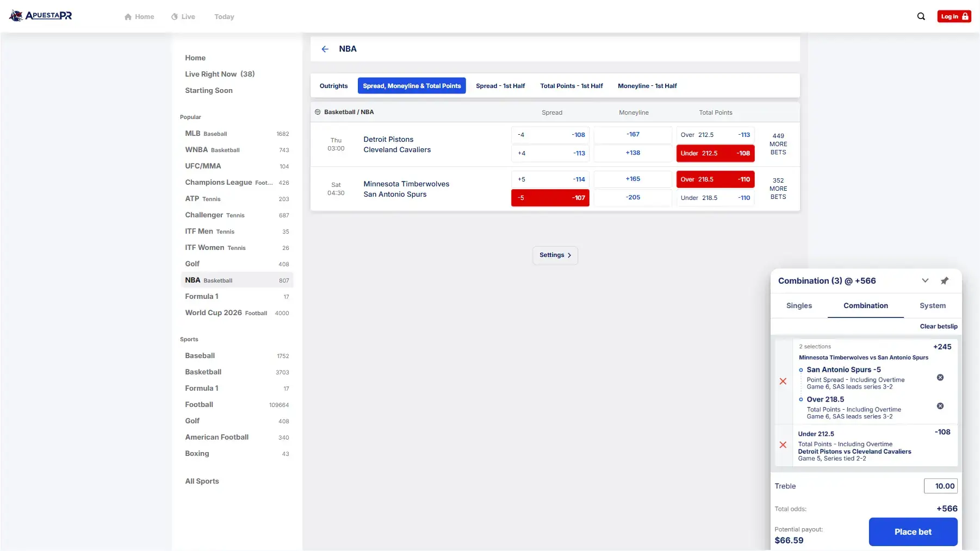Open Minnesota Timberwolves vs San Antonio Spurs match
Viewport: 980px width, 551px height.
pos(406,189)
